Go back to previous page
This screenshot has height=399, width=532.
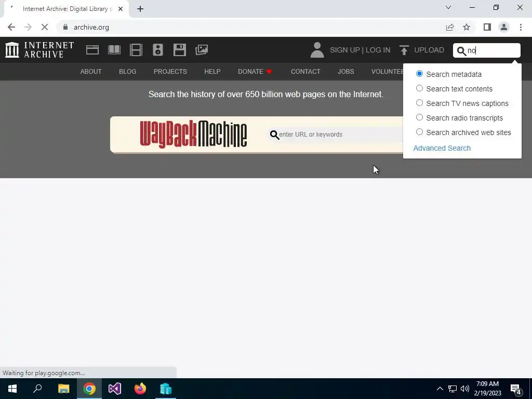11,27
